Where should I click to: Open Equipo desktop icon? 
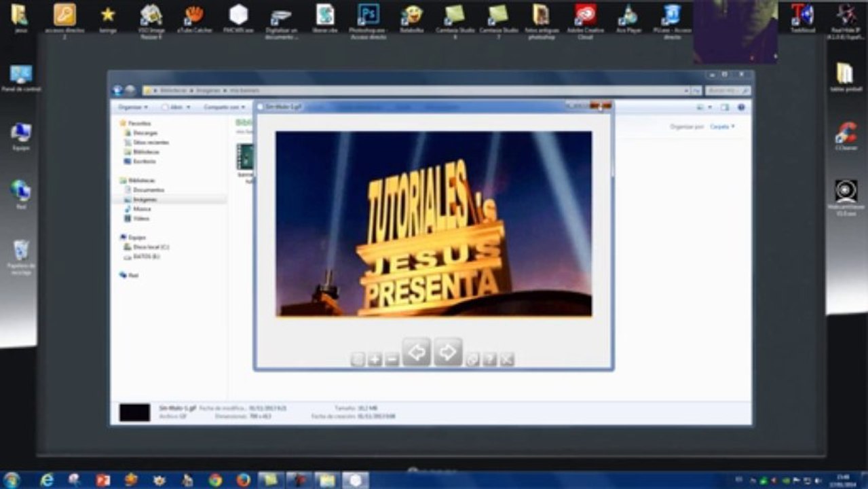click(21, 137)
